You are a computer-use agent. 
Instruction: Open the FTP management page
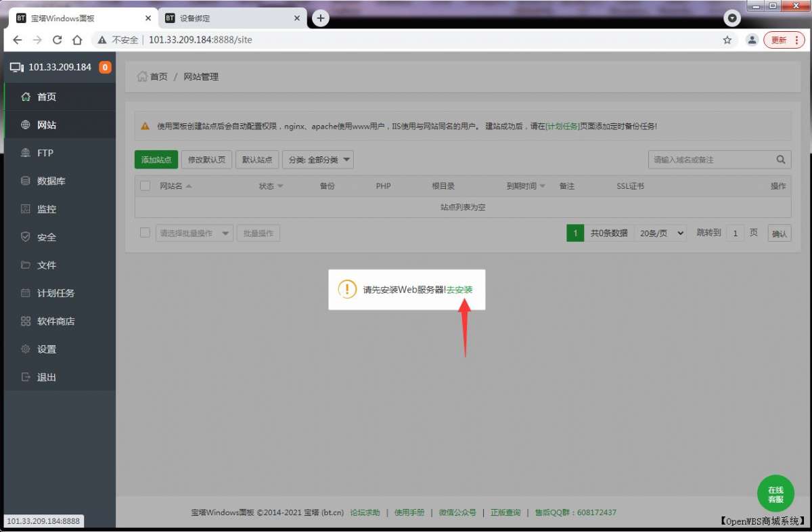[43, 152]
